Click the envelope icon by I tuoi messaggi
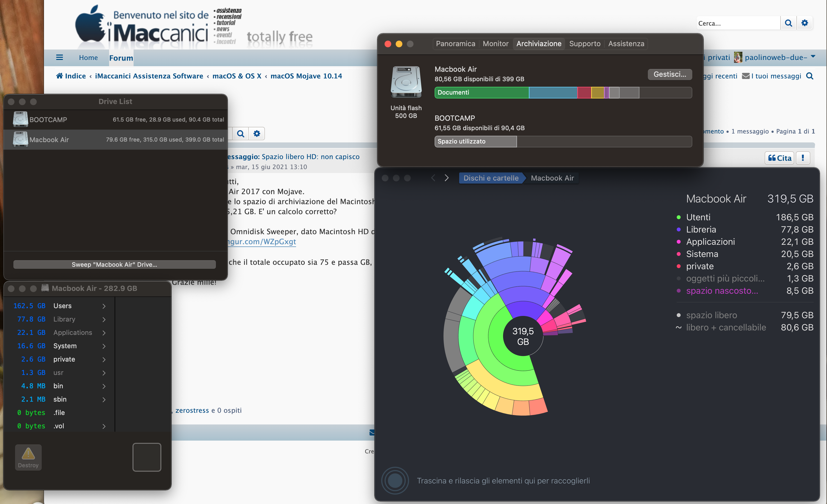This screenshot has width=827, height=504. point(745,76)
